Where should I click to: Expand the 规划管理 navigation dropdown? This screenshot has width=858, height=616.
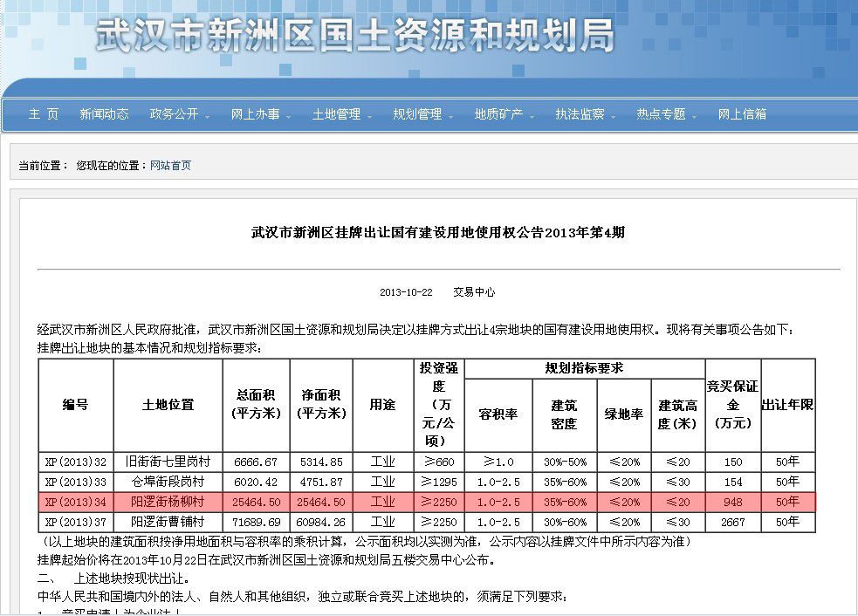[422, 114]
